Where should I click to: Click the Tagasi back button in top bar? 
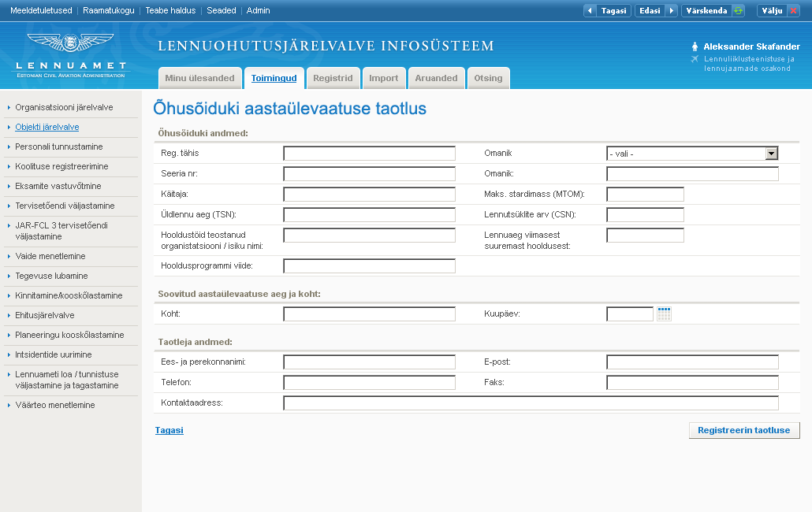[608, 10]
